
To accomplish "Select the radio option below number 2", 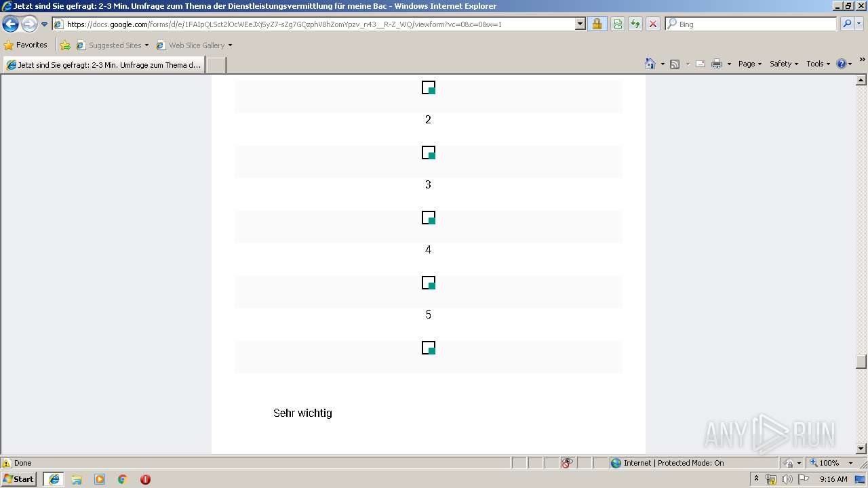I will click(429, 152).
